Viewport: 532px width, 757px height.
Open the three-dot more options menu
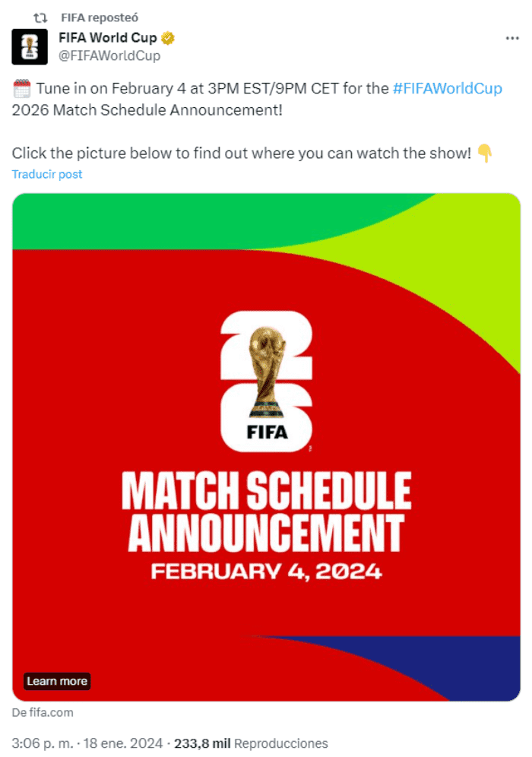pos(512,38)
